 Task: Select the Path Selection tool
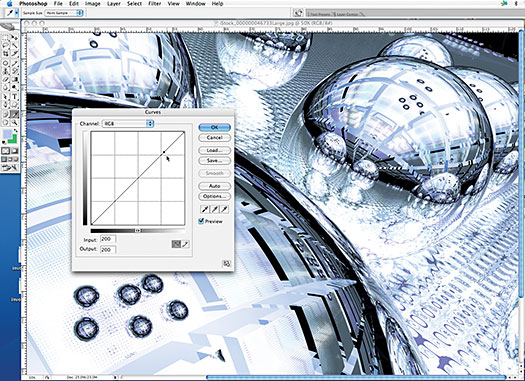pyautogui.click(x=5, y=96)
